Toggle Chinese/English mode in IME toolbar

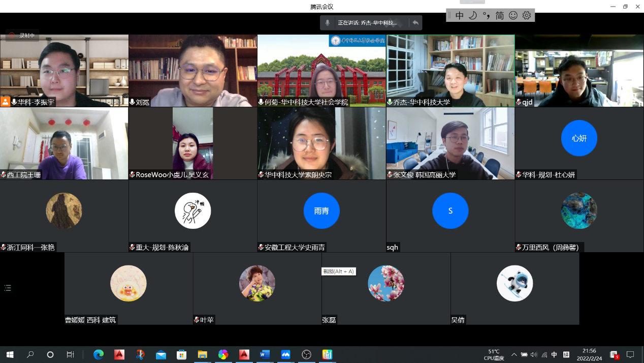[459, 16]
